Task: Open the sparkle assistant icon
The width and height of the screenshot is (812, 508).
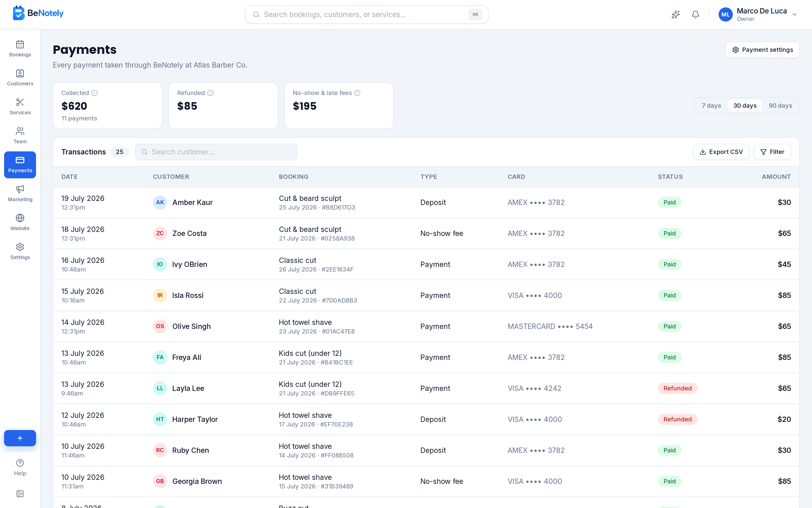Action: tap(675, 14)
